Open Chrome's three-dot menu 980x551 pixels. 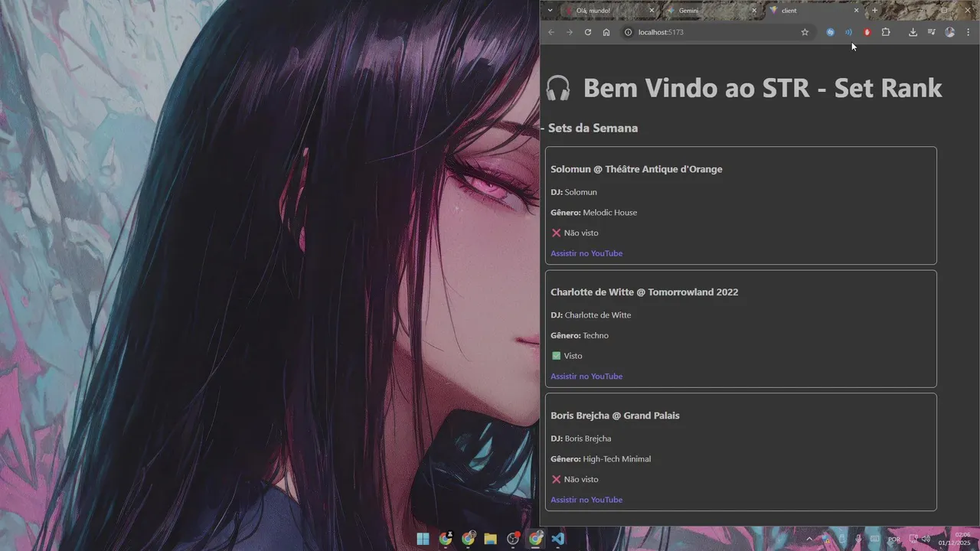[x=969, y=32]
